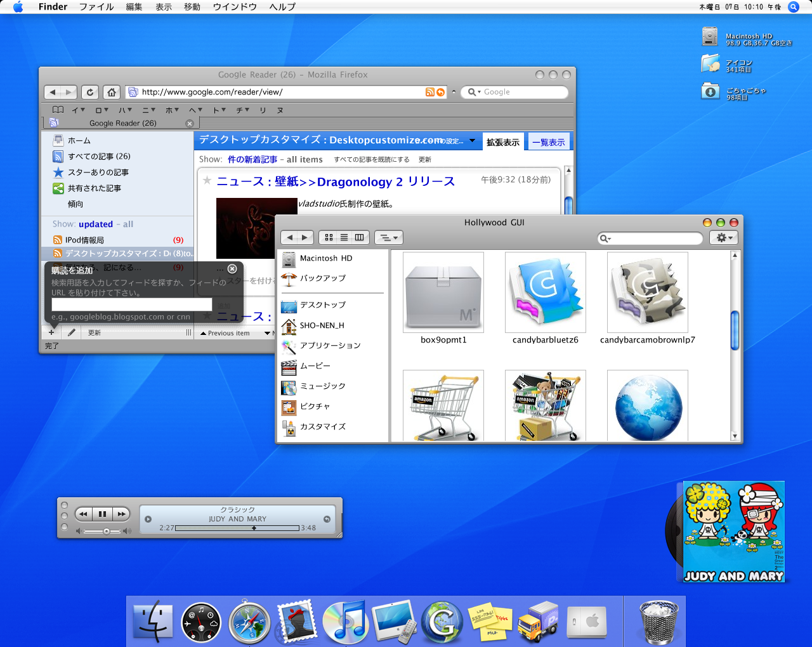Viewport: 812px width, 647px height.
Task: Star the Dragonology 2 article
Action: coord(207,180)
